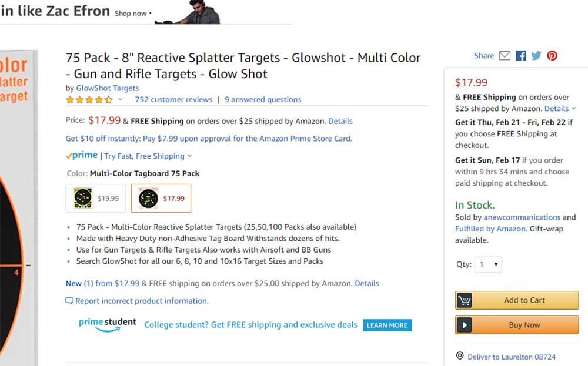Open the 9 answered questions link
The height and width of the screenshot is (366, 588).
point(263,100)
